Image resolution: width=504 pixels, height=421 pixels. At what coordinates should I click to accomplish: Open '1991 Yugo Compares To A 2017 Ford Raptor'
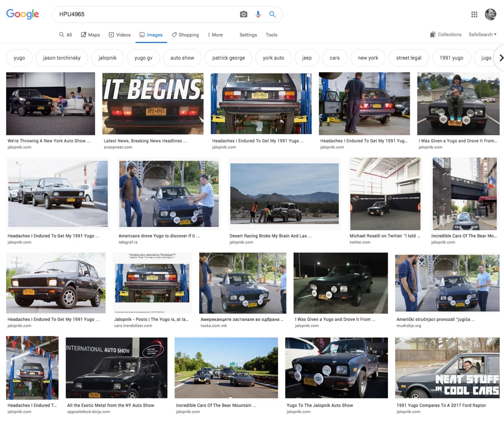click(x=441, y=405)
